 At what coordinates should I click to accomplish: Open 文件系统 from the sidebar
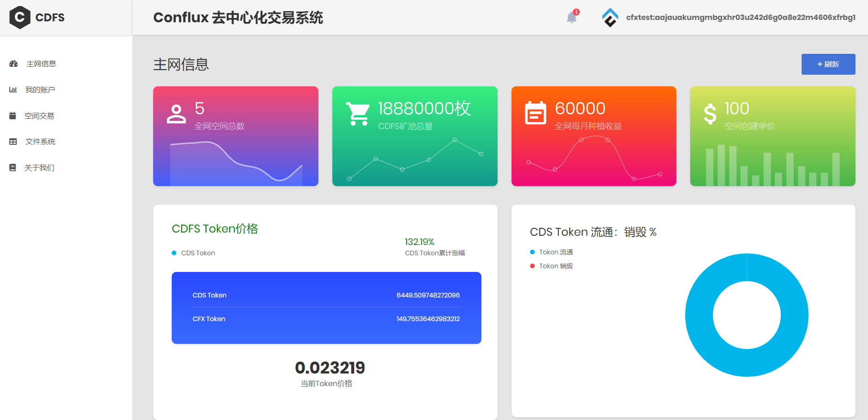tap(40, 142)
